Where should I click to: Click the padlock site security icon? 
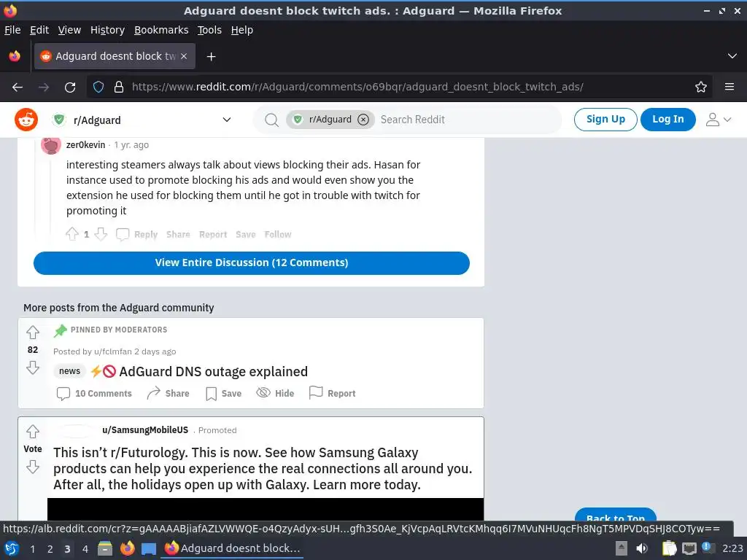119,87
